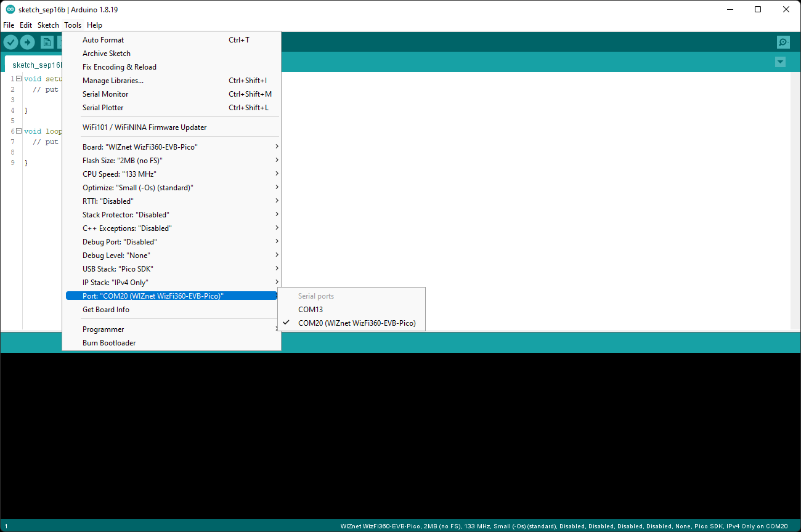Expand the USB Stack submenu
The height and width of the screenshot is (532, 801).
pos(172,269)
